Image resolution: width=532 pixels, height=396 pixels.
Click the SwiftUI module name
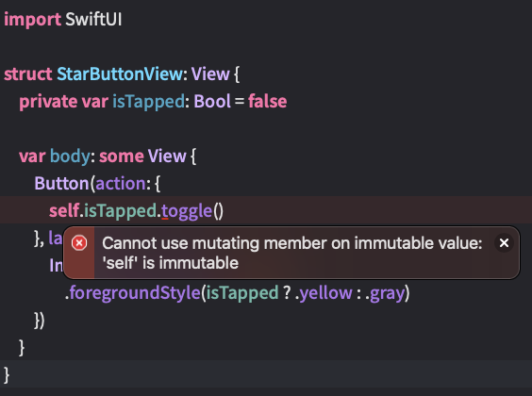(93, 19)
